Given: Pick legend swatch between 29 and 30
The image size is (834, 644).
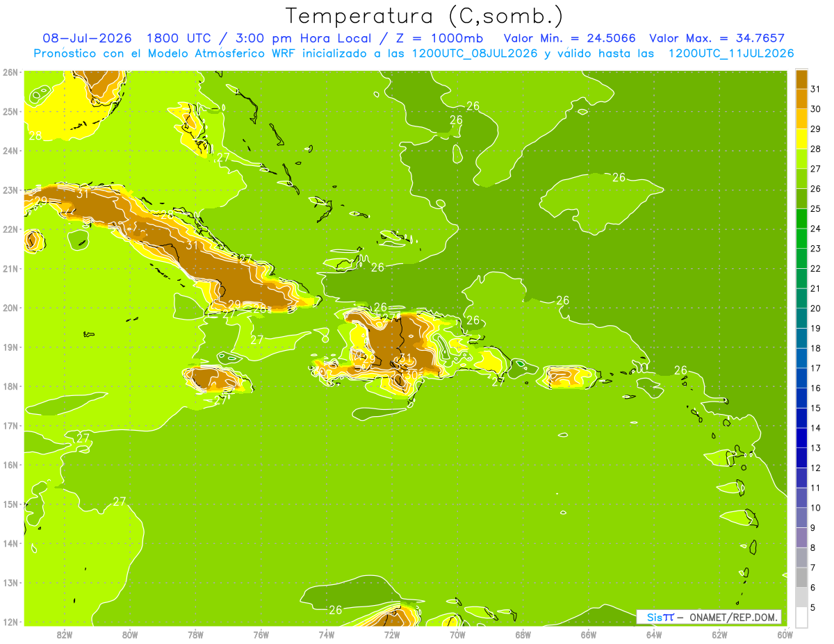Looking at the screenshot, I should [x=801, y=119].
